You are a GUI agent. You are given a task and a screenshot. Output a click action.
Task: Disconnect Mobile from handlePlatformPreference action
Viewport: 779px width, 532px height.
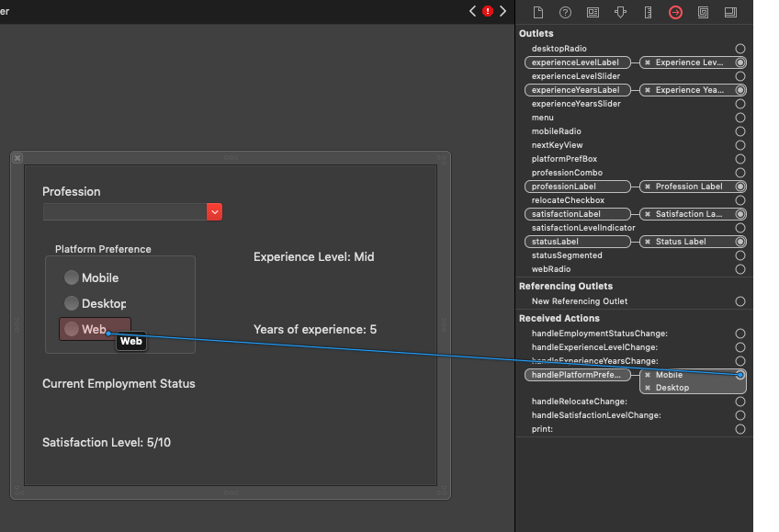coord(648,375)
